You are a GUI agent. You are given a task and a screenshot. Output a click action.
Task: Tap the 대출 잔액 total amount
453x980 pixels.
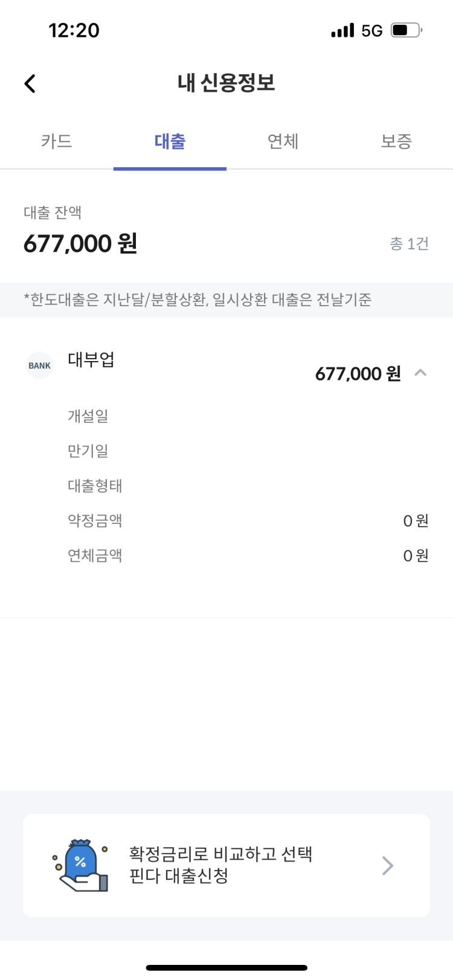click(x=80, y=244)
